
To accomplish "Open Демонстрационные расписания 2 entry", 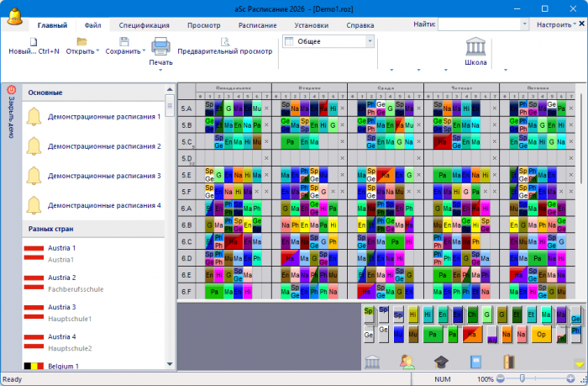I will (x=103, y=146).
